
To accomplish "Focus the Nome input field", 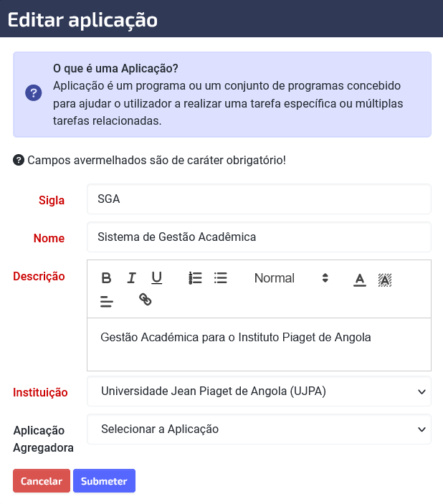I will point(259,237).
